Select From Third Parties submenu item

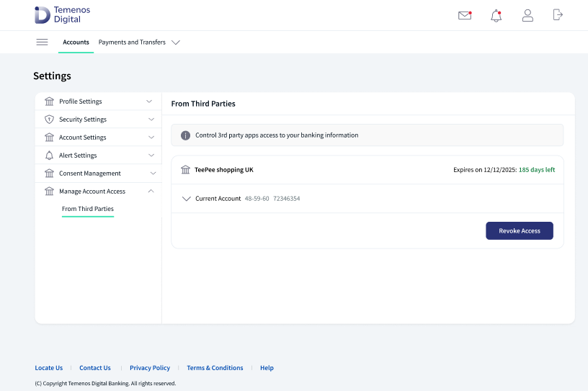[x=88, y=209]
